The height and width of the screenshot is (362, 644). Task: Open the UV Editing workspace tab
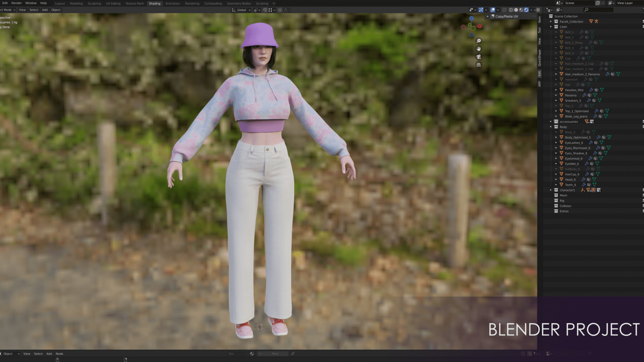(x=113, y=3)
